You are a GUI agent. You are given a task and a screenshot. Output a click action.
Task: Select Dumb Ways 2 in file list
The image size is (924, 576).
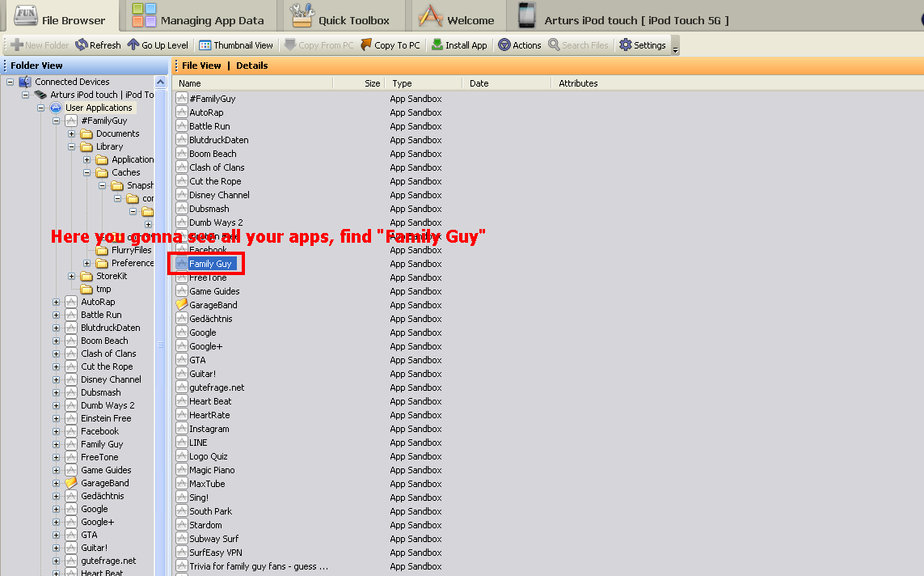pyautogui.click(x=216, y=222)
